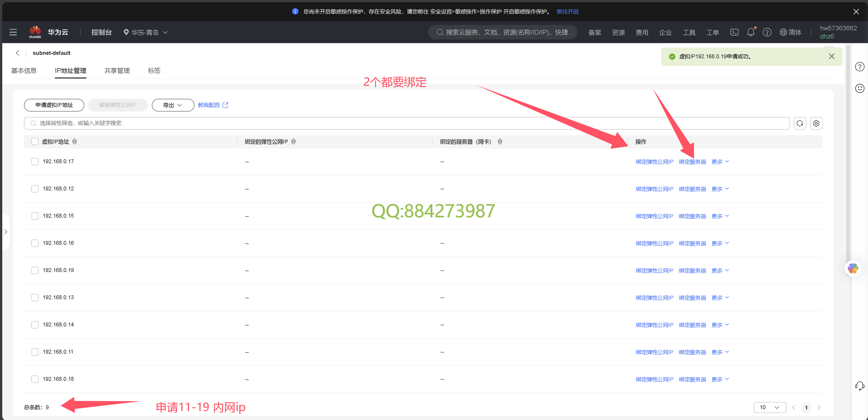Check the box for 192.168.0.11
The image size is (868, 420).
(x=35, y=352)
